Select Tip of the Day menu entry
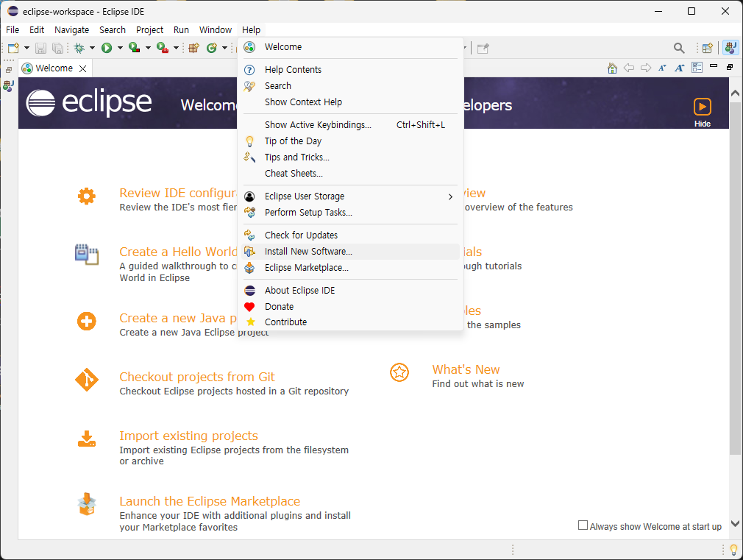743x560 pixels. click(x=351, y=141)
